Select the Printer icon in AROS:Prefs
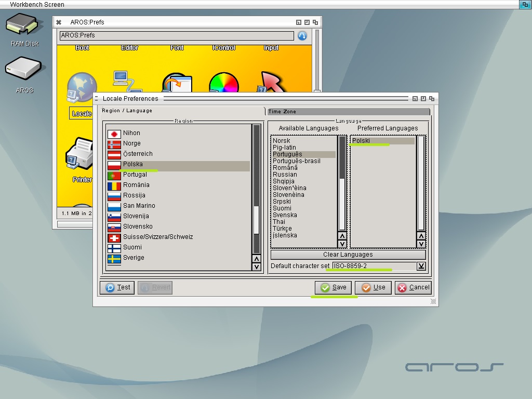 point(81,154)
